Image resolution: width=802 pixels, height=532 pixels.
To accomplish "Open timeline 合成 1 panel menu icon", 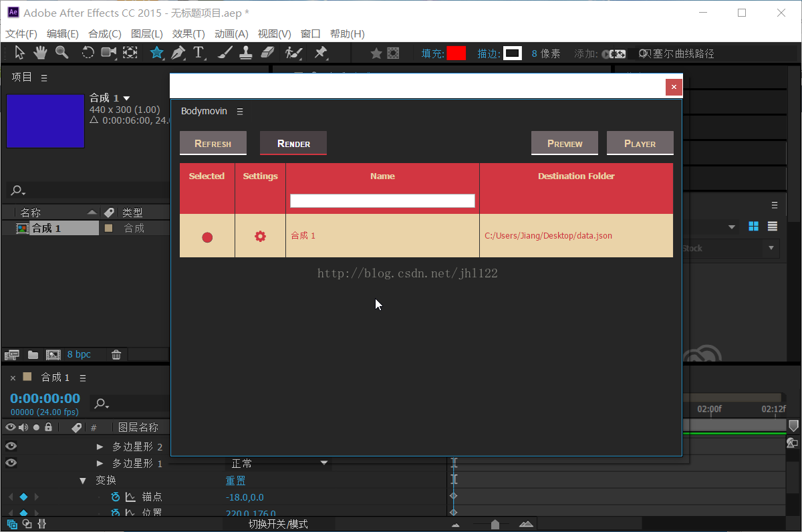I will (83, 378).
